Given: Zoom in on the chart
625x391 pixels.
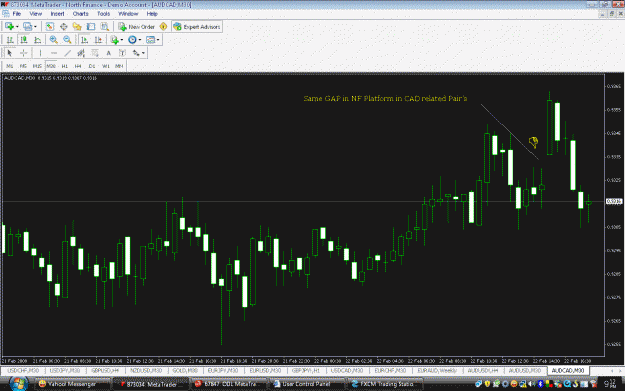Looking at the screenshot, I should [53, 40].
